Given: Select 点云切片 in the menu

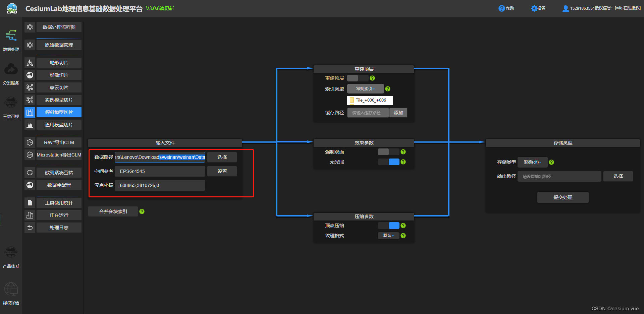Looking at the screenshot, I should (x=59, y=87).
